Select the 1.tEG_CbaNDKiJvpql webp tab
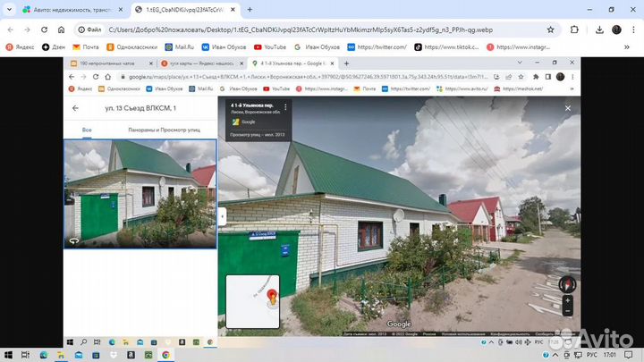Image resolution: width=644 pixels, height=362 pixels. [x=185, y=10]
